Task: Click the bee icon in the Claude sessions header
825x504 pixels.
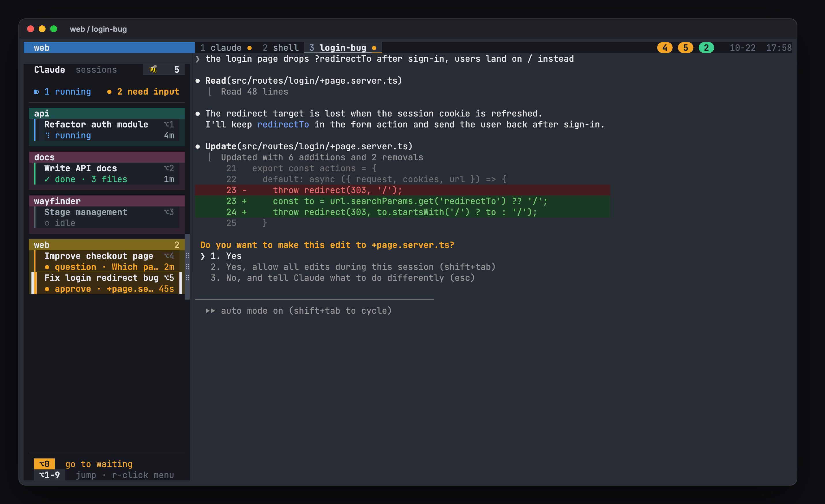Action: tap(153, 69)
